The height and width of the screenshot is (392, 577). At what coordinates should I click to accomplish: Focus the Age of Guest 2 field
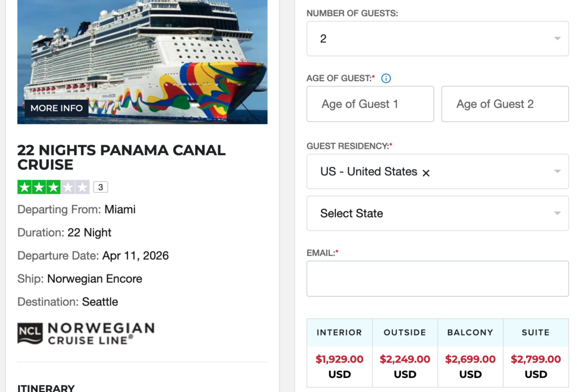click(x=505, y=104)
